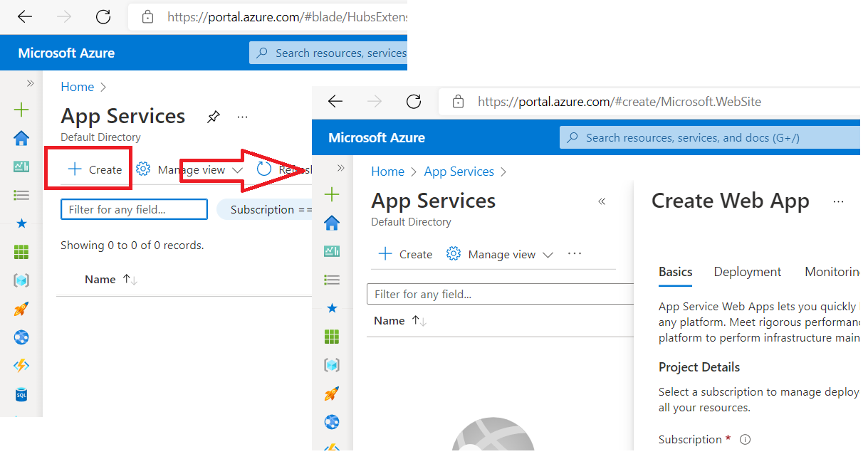Image resolution: width=868 pixels, height=459 pixels.
Task: Click the lock icon in the front window's address bar
Action: click(x=459, y=102)
